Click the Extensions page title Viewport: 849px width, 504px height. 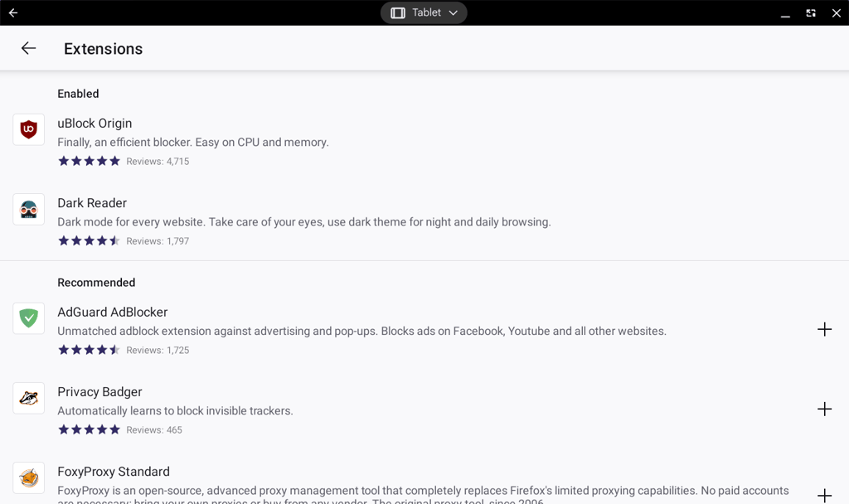104,49
